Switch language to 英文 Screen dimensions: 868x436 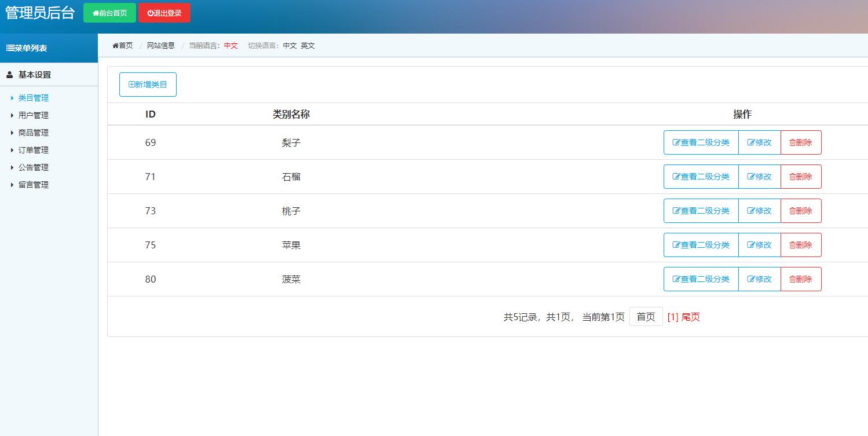pyautogui.click(x=307, y=45)
